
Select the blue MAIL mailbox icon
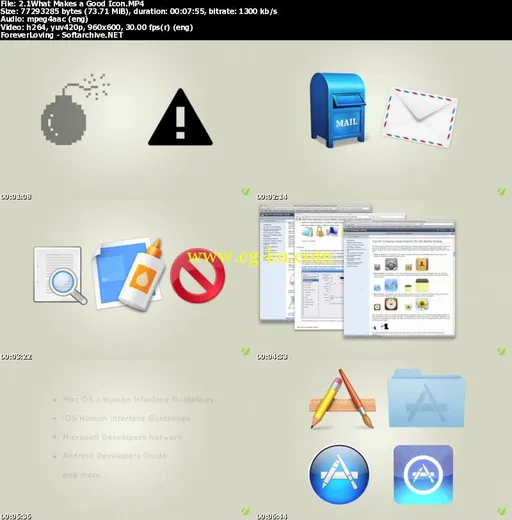pos(337,110)
